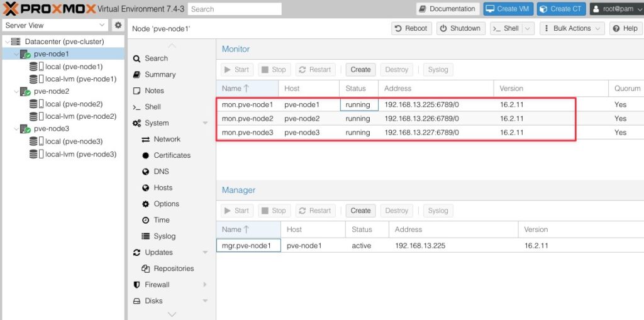The image size is (644, 320).
Task: Click the Firewall shield icon
Action: (x=136, y=285)
